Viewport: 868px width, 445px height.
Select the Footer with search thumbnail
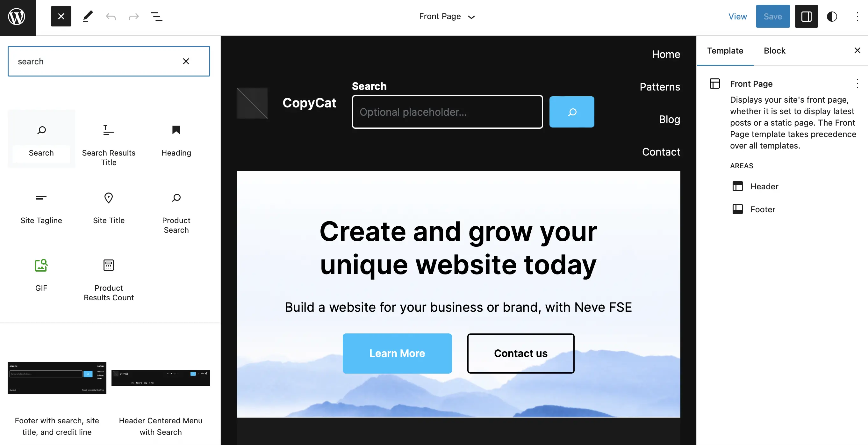(x=57, y=378)
